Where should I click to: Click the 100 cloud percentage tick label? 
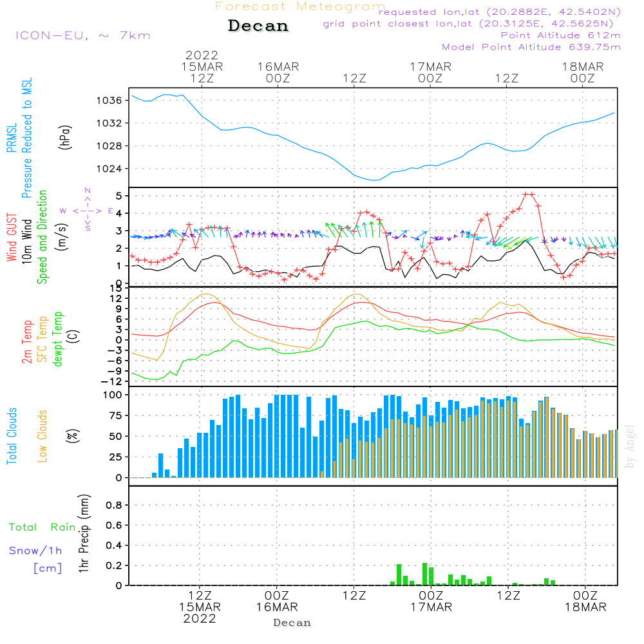[x=113, y=395]
